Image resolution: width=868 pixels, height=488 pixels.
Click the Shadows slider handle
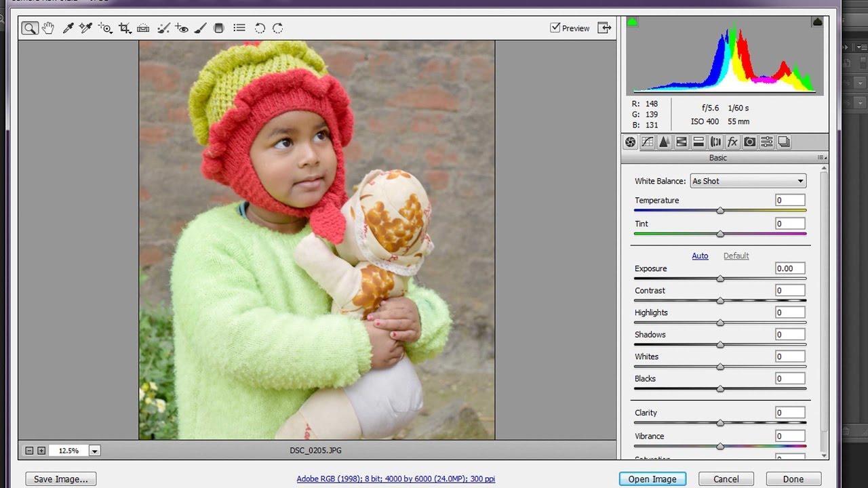pos(720,344)
